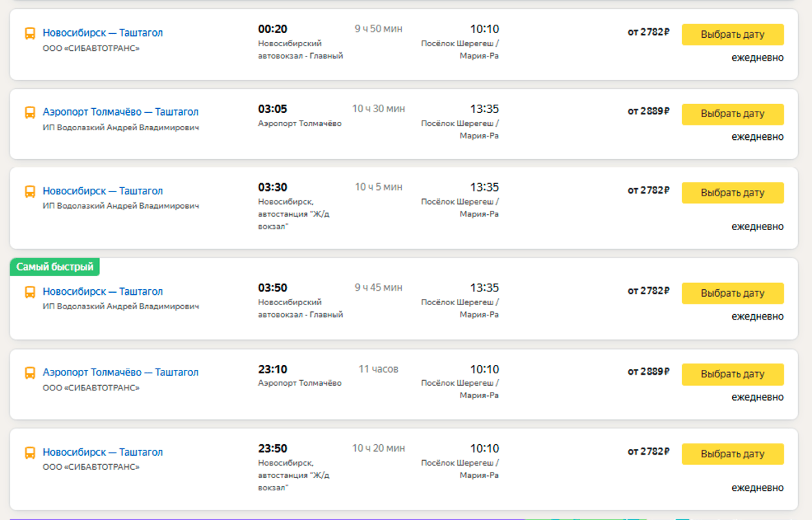Open the Новосибирск — Таштагол link departing 03:30
The height and width of the screenshot is (520, 812).
pyautogui.click(x=103, y=191)
